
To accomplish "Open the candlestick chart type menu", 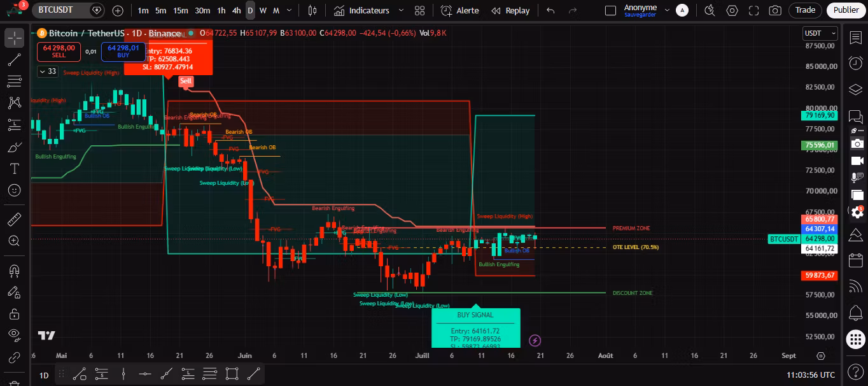I will click(312, 10).
